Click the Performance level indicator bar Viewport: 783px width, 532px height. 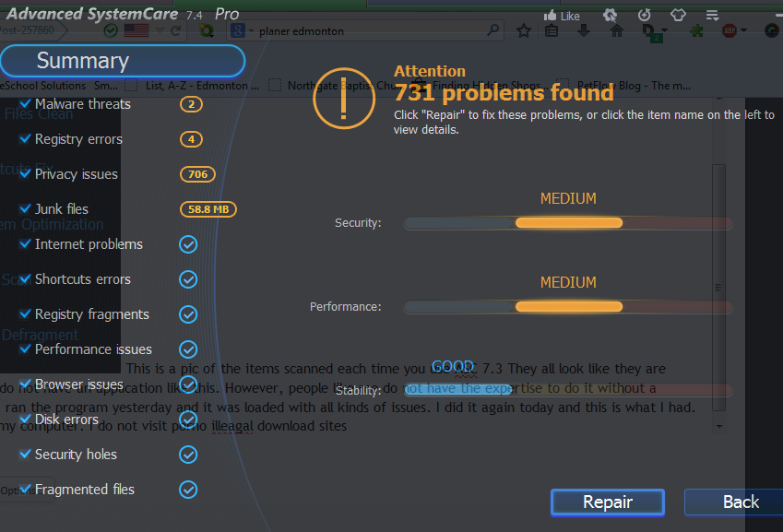pos(568,307)
